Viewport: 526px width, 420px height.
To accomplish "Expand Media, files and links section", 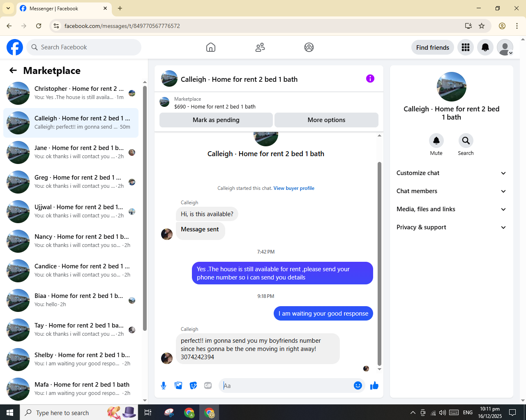I will pos(452,209).
